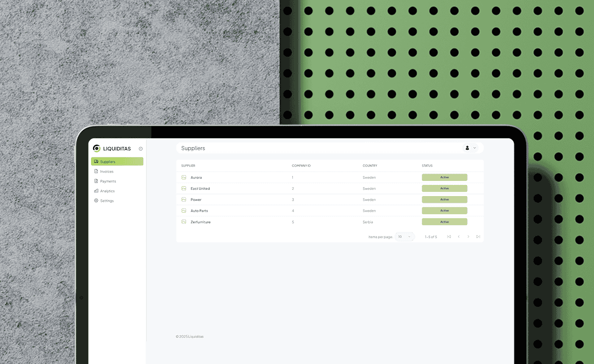This screenshot has width=594, height=364.
Task: Click the user profile icon
Action: click(x=467, y=148)
